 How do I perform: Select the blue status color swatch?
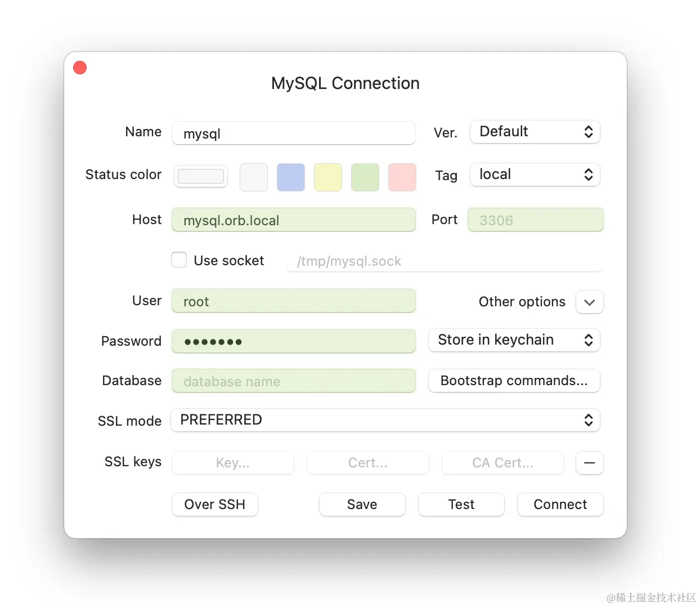point(290,177)
